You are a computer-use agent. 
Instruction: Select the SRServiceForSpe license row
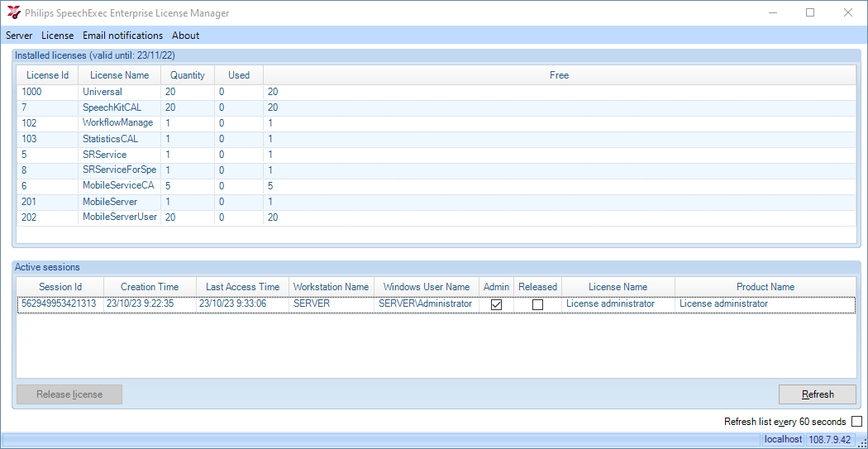tap(436, 170)
